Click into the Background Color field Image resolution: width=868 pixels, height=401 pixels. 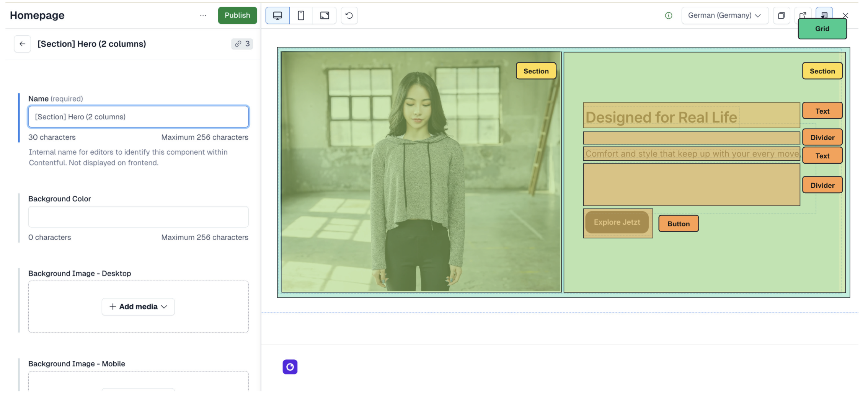[x=138, y=217]
